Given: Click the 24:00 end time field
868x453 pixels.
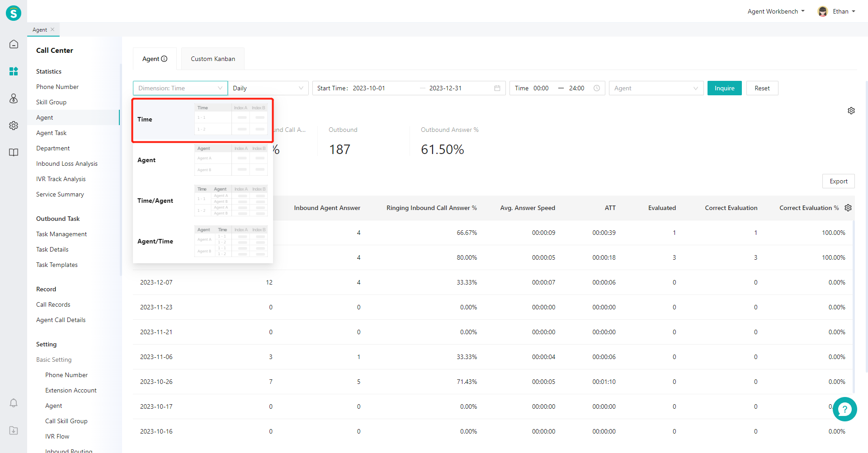Looking at the screenshot, I should tap(577, 88).
